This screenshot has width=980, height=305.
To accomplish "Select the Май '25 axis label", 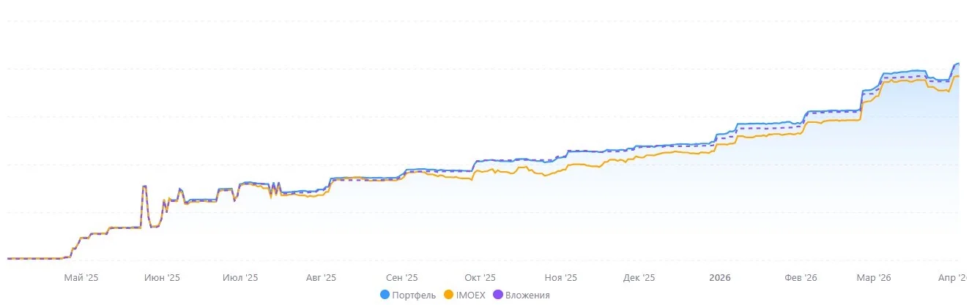I will [x=81, y=278].
